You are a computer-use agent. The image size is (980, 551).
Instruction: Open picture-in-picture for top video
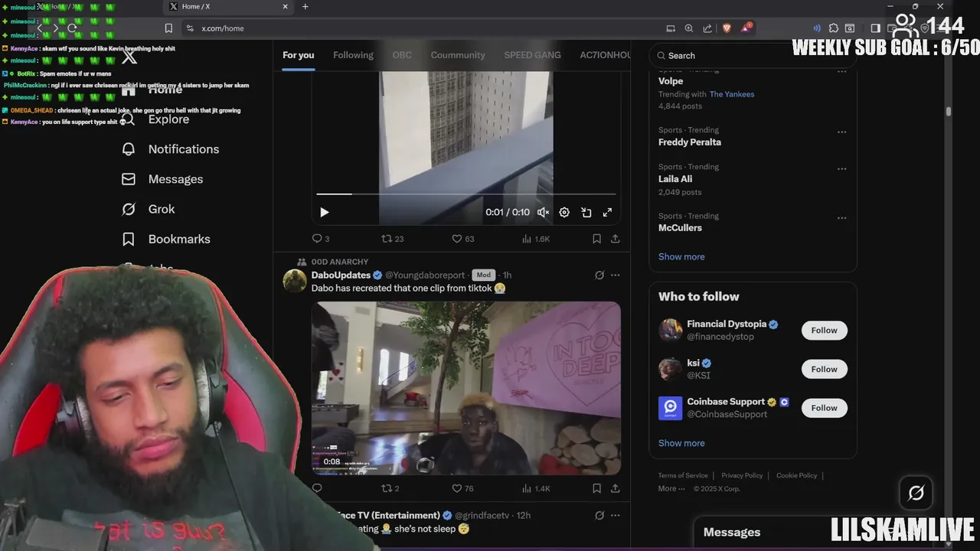(586, 213)
